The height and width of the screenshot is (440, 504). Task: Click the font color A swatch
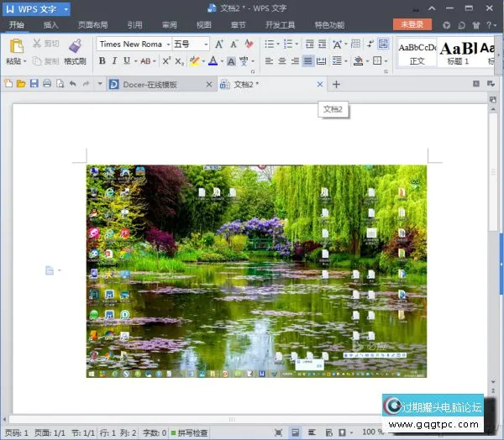(x=212, y=61)
